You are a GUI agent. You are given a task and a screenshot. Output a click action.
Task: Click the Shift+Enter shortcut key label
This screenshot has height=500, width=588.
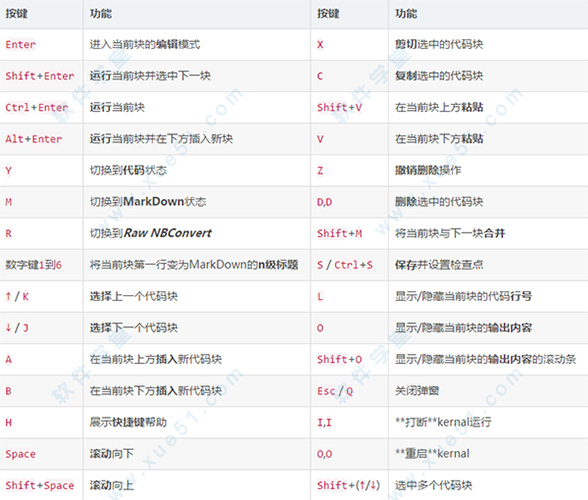[x=39, y=76]
